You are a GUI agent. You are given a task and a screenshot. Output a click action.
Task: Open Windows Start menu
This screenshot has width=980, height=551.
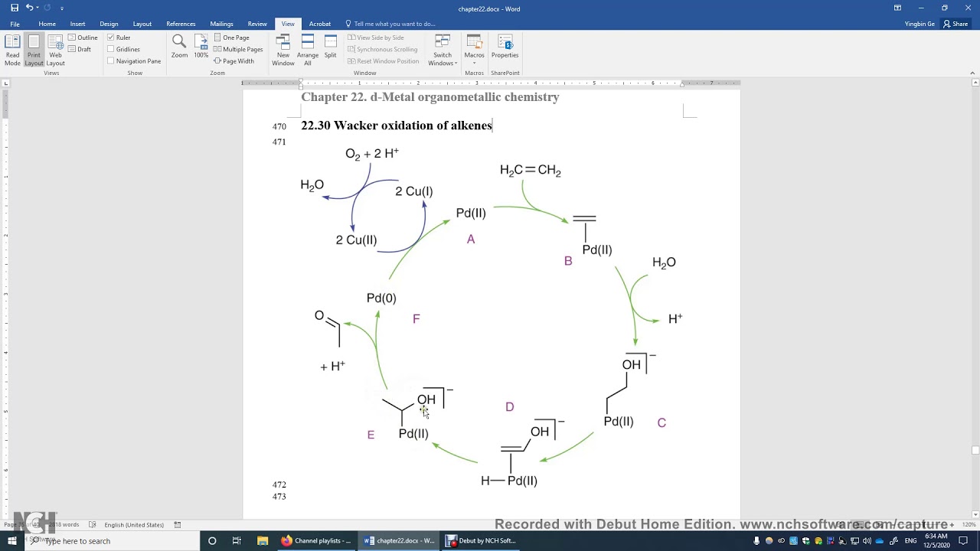pos(11,541)
